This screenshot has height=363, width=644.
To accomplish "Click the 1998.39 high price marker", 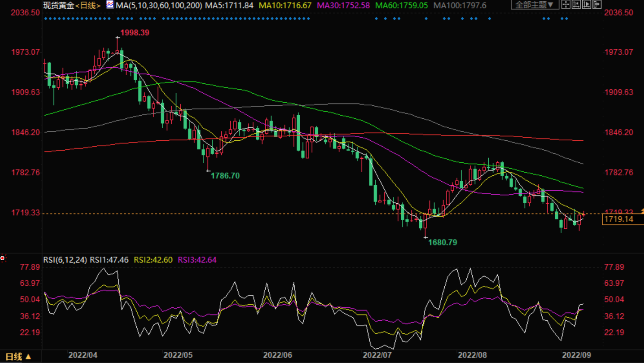I will [135, 33].
